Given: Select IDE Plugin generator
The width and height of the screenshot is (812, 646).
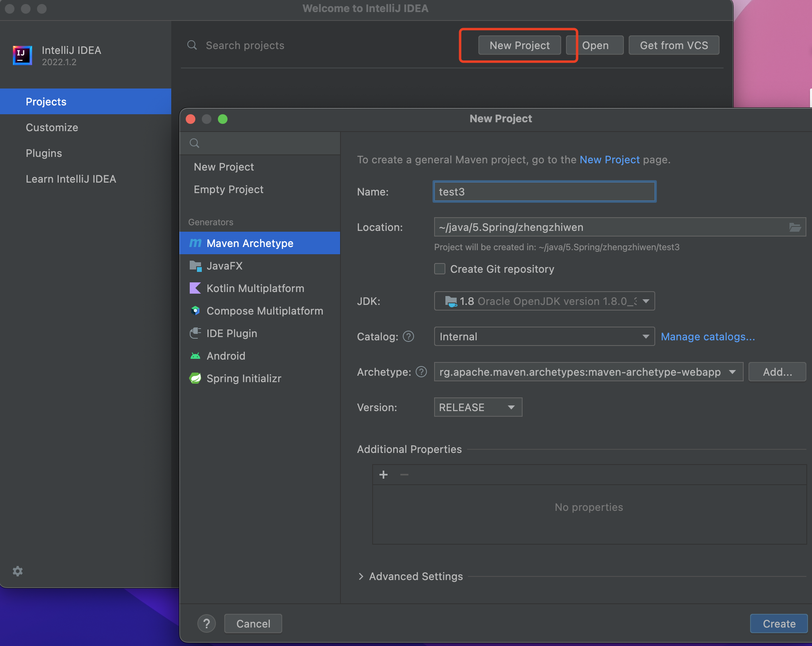Looking at the screenshot, I should (260, 333).
